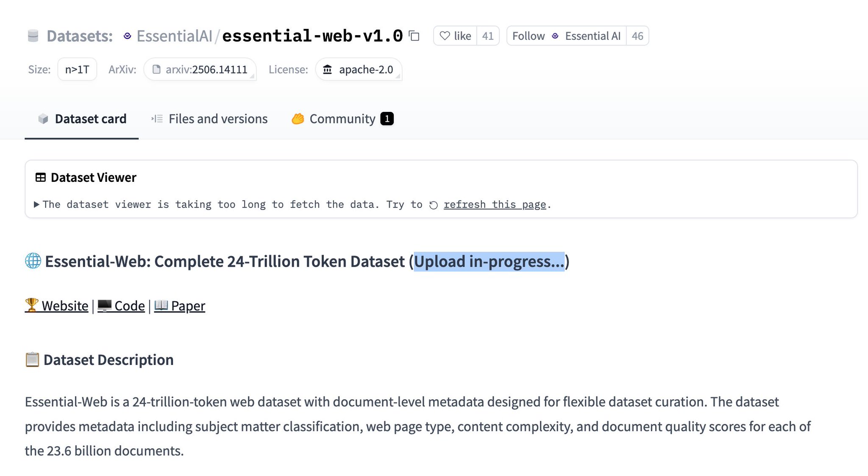Click the 'Size:' label text

39,70
